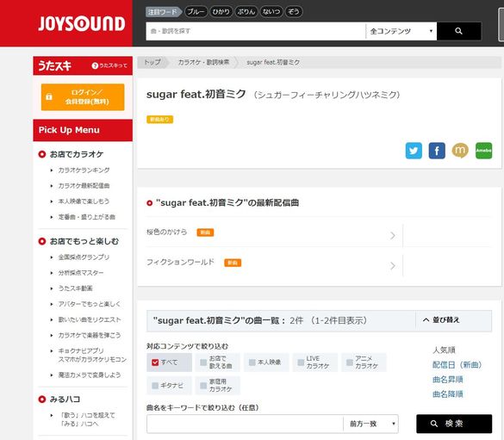Sort by 曲名昇順 link
The image size is (504, 440).
(448, 380)
